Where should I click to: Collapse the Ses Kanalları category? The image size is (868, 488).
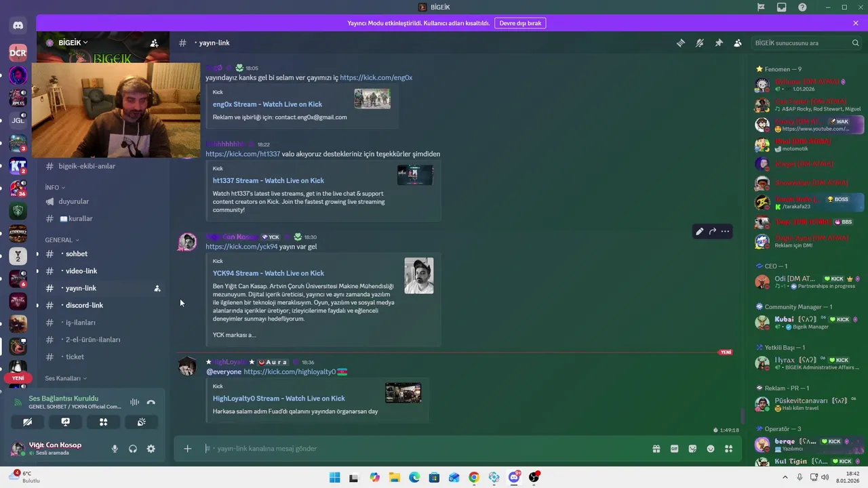tap(66, 378)
